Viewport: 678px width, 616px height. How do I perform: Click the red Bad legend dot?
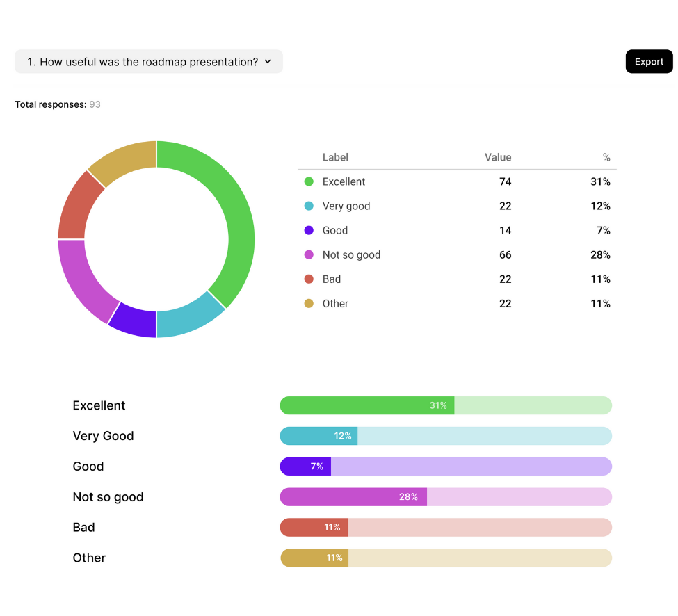309,279
